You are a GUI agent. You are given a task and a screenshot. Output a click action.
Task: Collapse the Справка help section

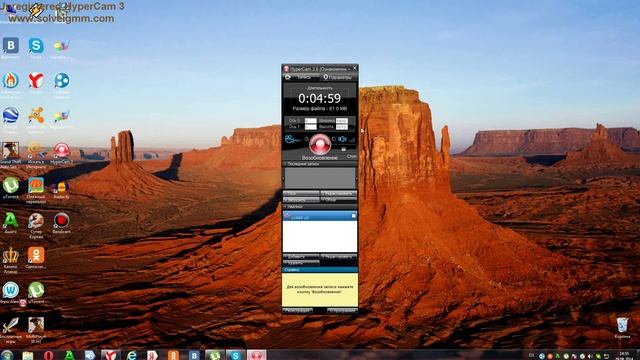(x=320, y=270)
